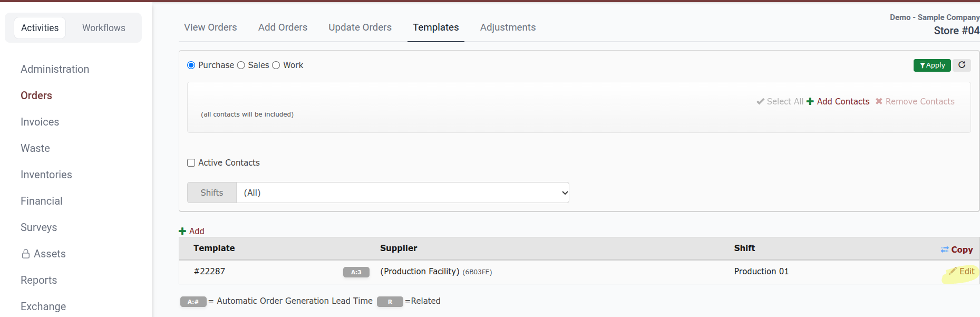Viewport: 980px width, 317px height.
Task: Enable the Active Contacts checkbox
Action: click(191, 163)
